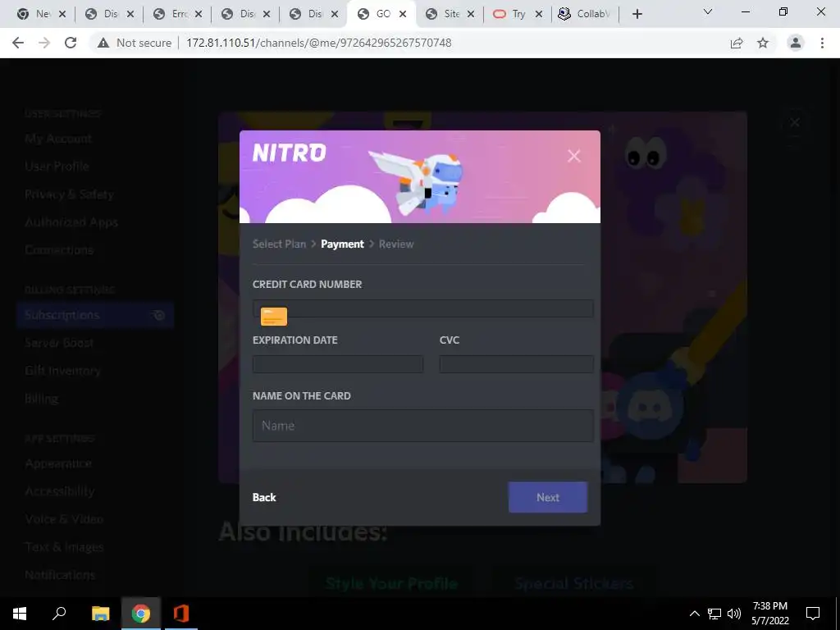Screen dimensions: 840x630
Task: Click the network tray icon
Action: [714, 614]
